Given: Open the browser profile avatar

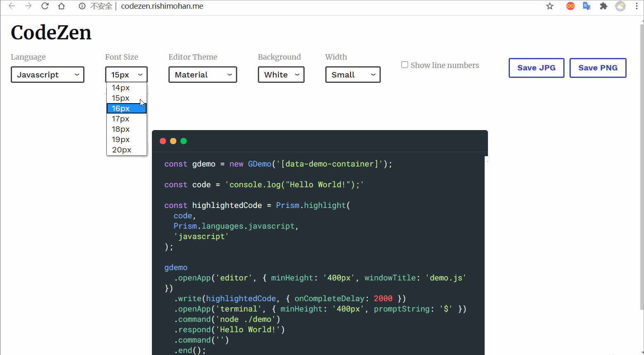Looking at the screenshot, I should point(620,6).
